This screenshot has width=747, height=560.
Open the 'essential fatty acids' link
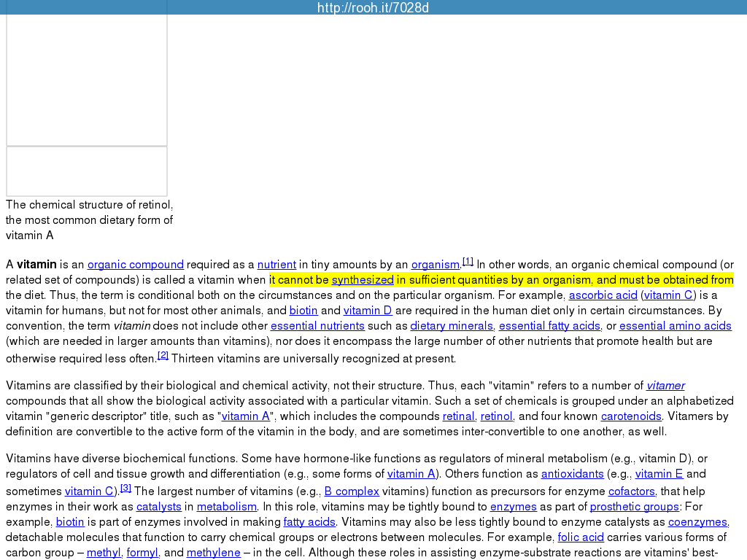point(549,326)
